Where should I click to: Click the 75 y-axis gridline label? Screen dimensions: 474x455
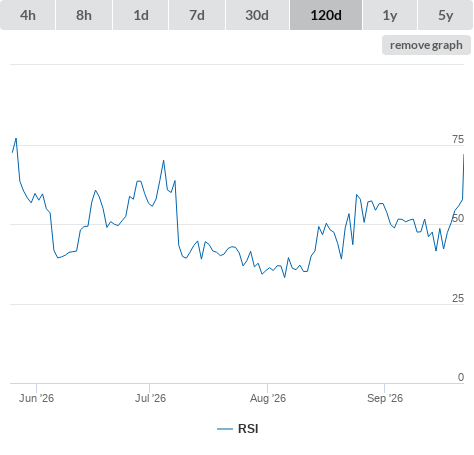click(x=458, y=139)
